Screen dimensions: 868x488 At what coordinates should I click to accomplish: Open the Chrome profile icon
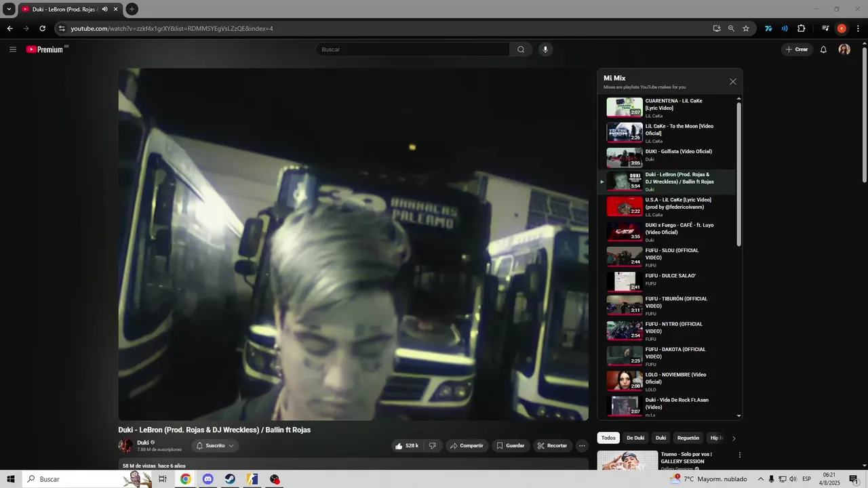[842, 28]
